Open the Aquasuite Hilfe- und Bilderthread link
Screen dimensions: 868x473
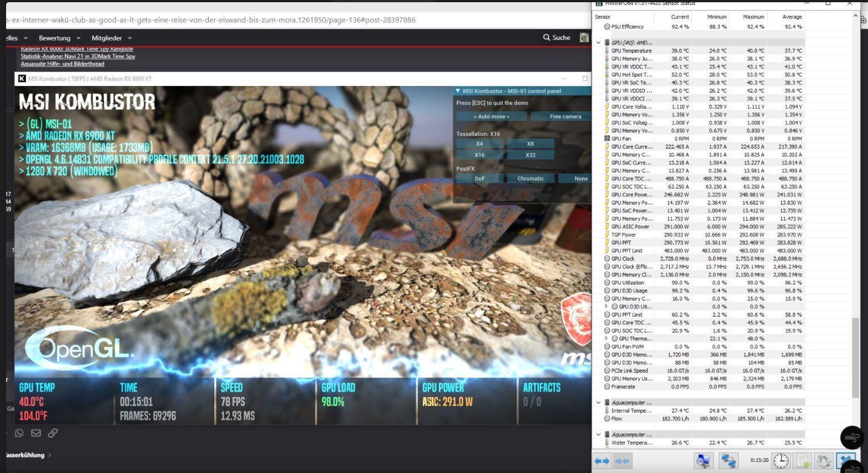pyautogui.click(x=62, y=64)
